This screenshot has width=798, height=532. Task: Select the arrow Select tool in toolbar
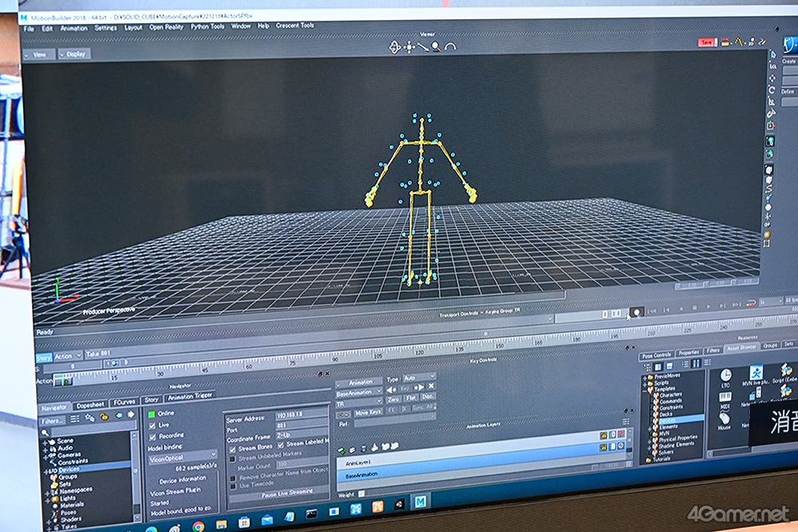pos(772,54)
